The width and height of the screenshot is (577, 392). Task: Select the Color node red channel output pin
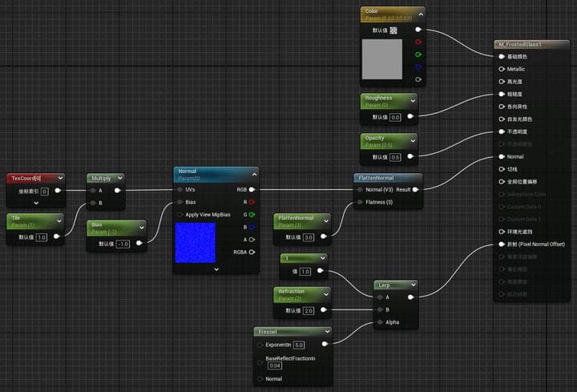(418, 42)
